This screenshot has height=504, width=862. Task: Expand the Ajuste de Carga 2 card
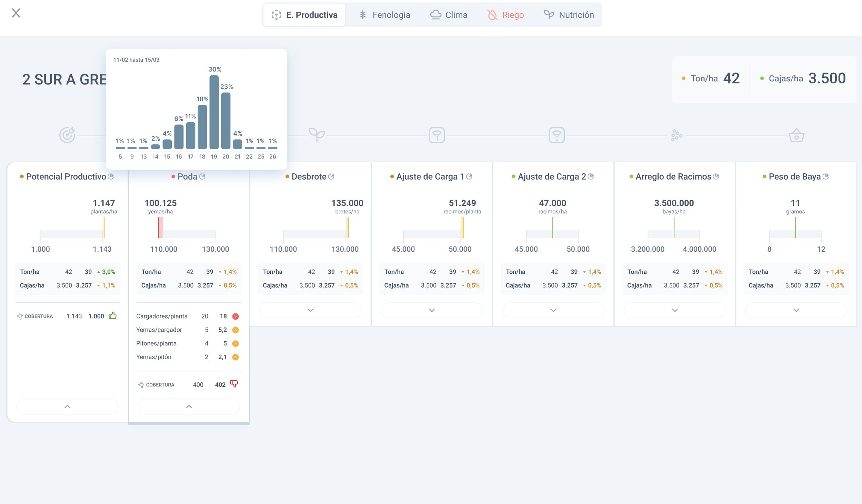pos(553,310)
